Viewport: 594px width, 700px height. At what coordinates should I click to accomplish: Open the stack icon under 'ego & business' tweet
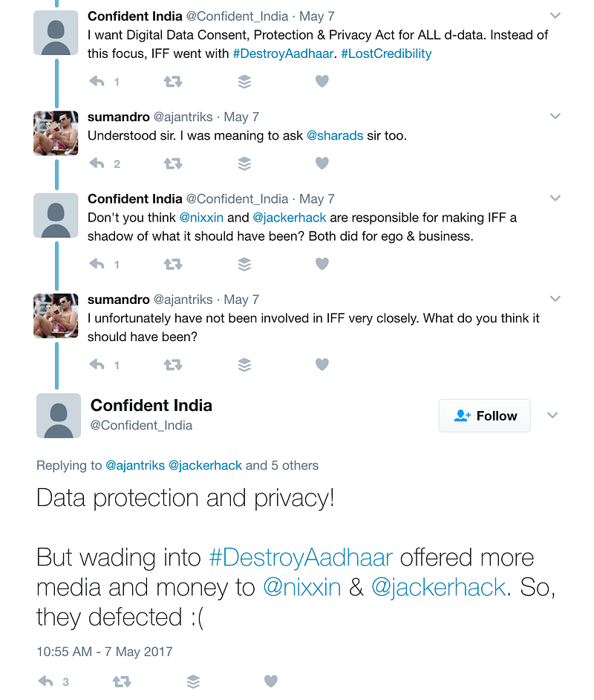click(244, 264)
